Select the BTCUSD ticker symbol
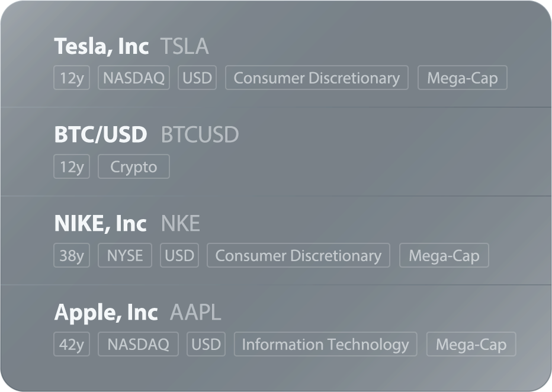Image resolution: width=552 pixels, height=392 pixels. (x=200, y=134)
